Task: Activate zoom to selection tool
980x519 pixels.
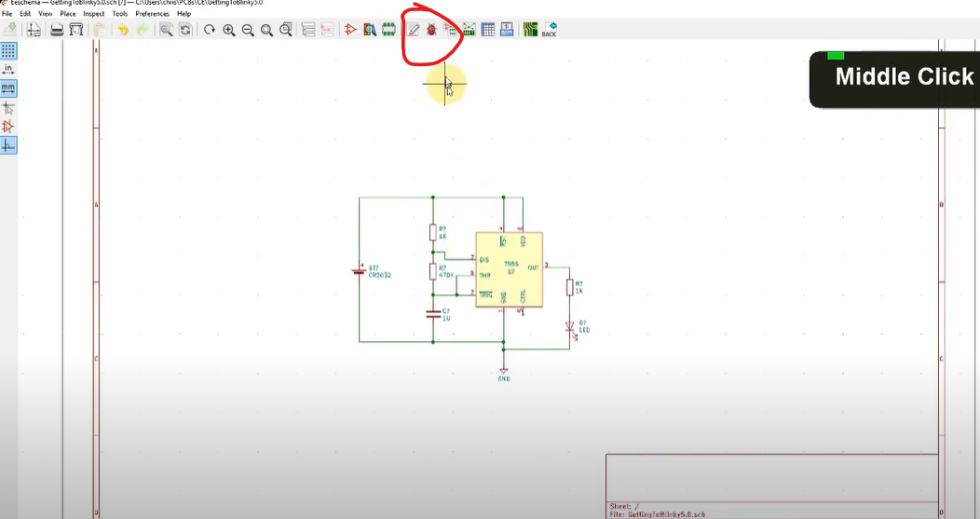Action: click(x=286, y=30)
